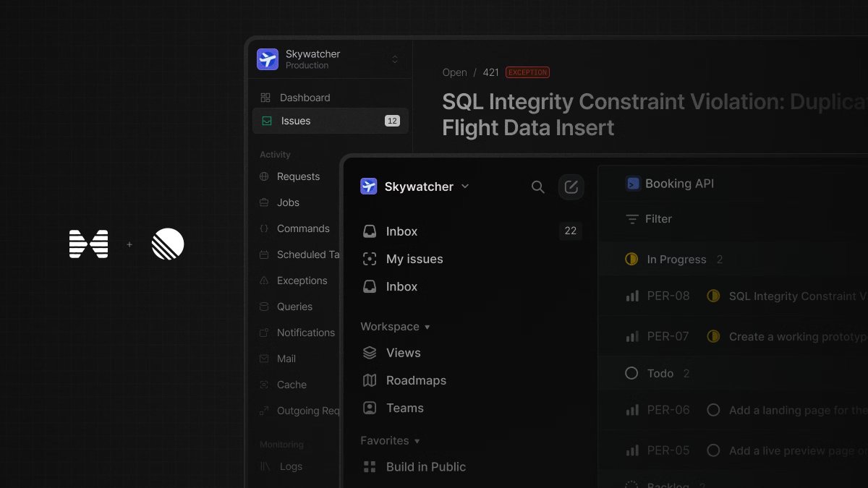Open Dashboard in back window sidebar
This screenshot has width=868, height=488.
(305, 98)
